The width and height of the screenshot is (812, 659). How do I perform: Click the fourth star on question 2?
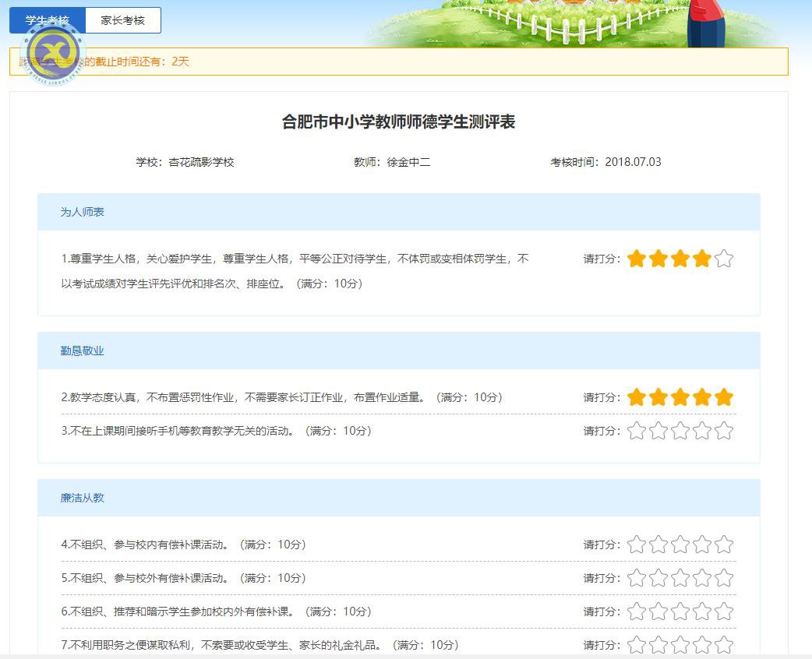coord(702,396)
